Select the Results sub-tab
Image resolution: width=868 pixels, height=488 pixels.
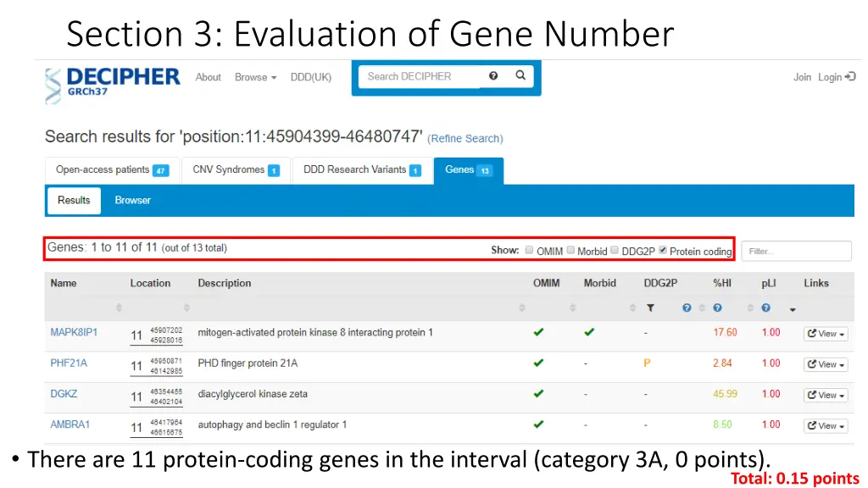coord(74,200)
